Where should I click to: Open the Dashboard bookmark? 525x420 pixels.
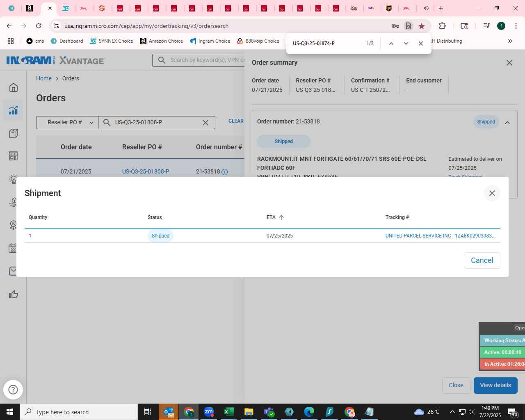coord(67,41)
